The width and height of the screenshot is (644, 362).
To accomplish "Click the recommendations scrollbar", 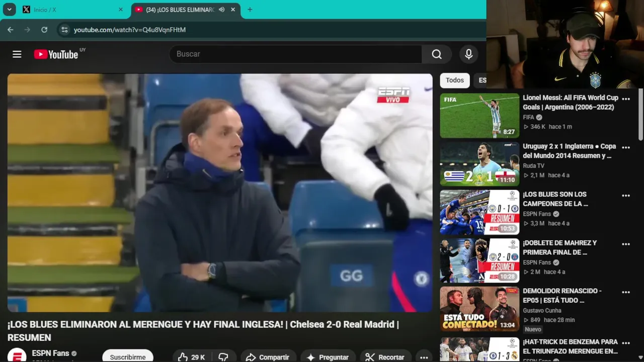I will (x=640, y=116).
